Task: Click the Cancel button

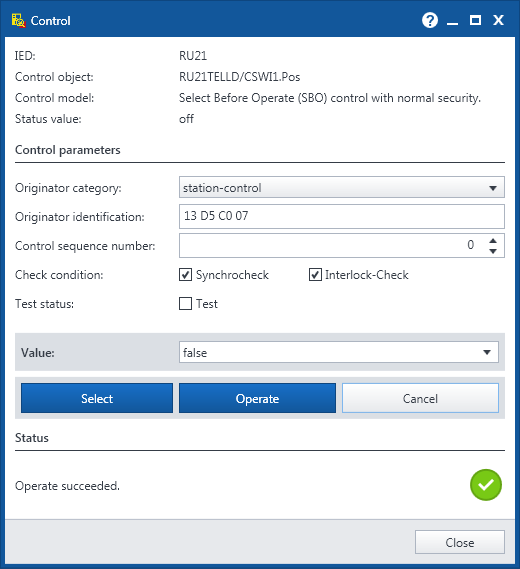Action: [x=420, y=398]
